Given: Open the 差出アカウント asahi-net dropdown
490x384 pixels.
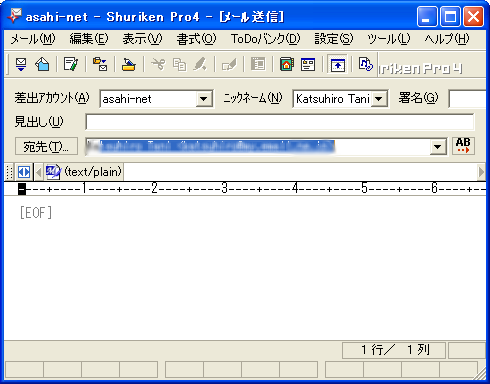Looking at the screenshot, I should point(204,99).
